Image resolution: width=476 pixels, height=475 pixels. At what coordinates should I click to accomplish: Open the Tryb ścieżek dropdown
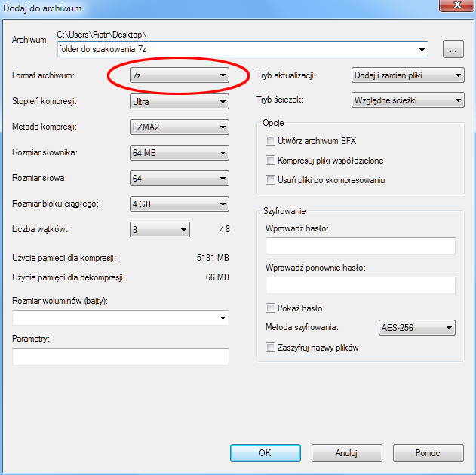pyautogui.click(x=407, y=100)
